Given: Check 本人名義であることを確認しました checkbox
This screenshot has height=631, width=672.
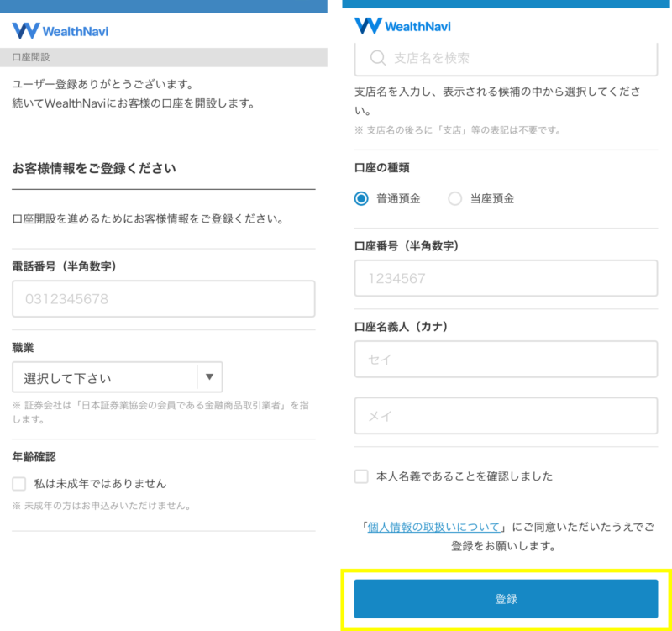Looking at the screenshot, I should [361, 476].
